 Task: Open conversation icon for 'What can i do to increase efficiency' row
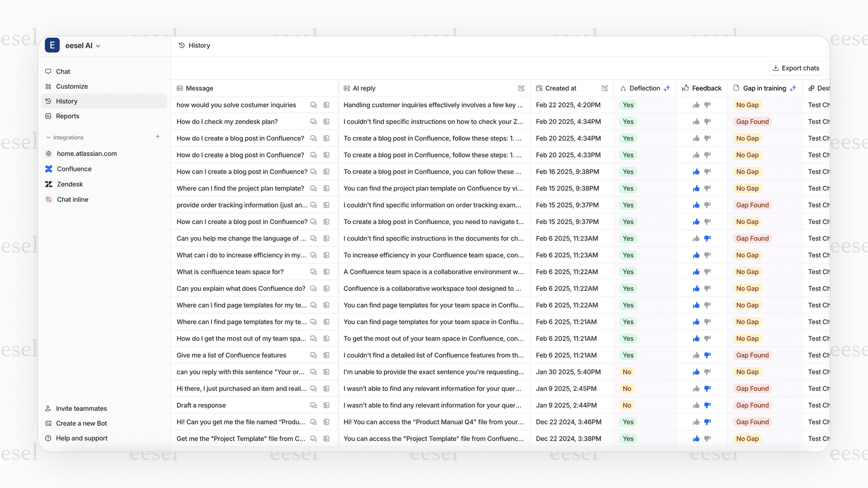click(313, 255)
